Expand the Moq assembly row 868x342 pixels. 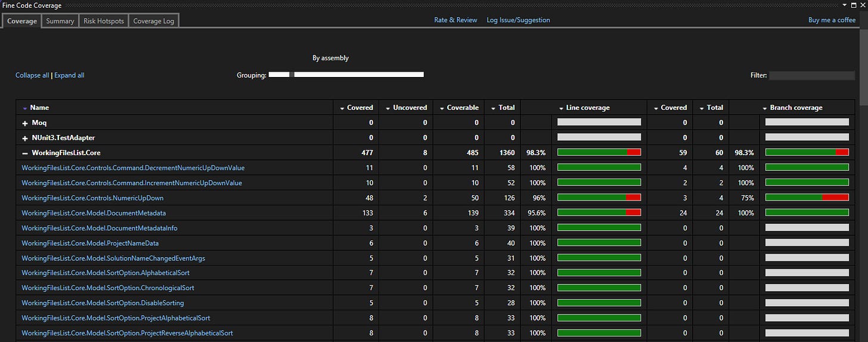pyautogui.click(x=25, y=122)
